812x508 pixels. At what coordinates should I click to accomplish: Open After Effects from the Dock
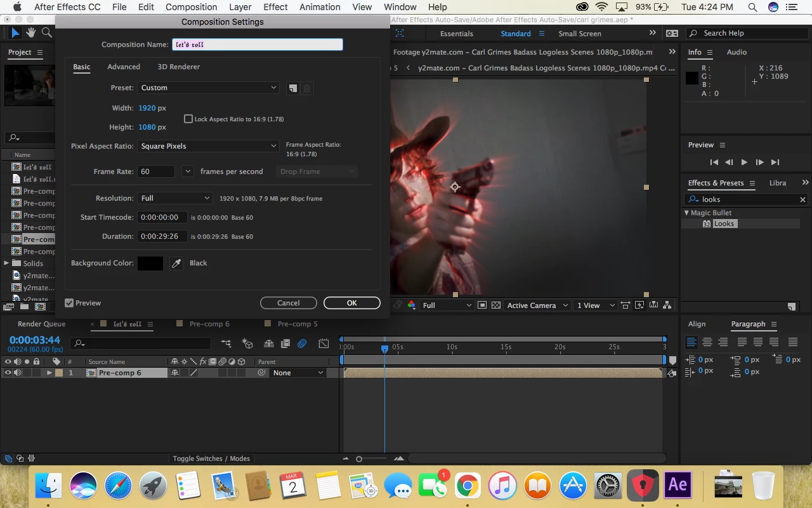coord(678,485)
